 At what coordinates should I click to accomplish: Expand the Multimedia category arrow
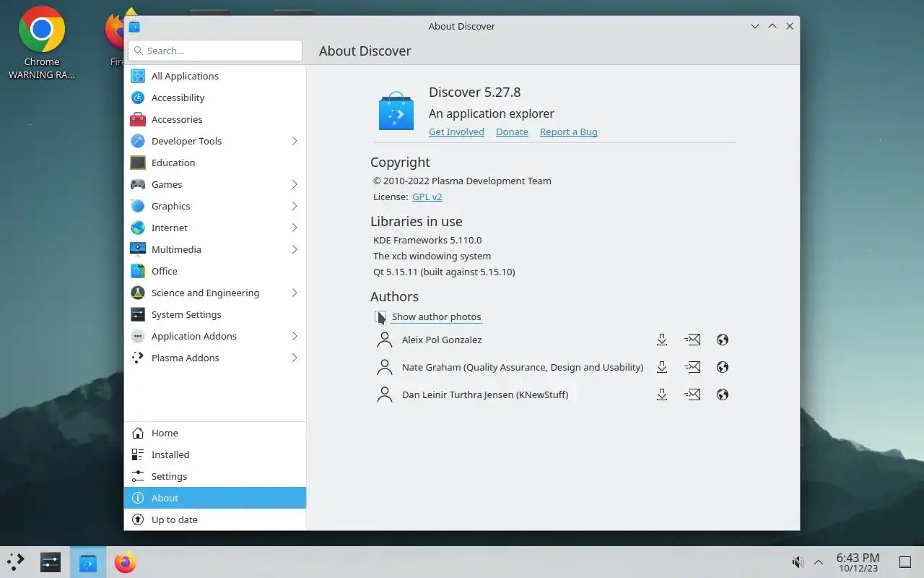click(295, 249)
